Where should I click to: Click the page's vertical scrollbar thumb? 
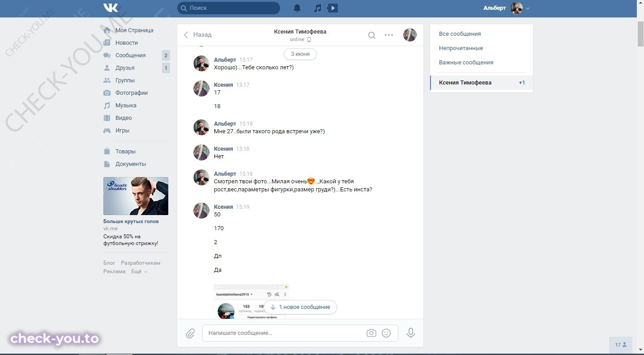(640, 34)
